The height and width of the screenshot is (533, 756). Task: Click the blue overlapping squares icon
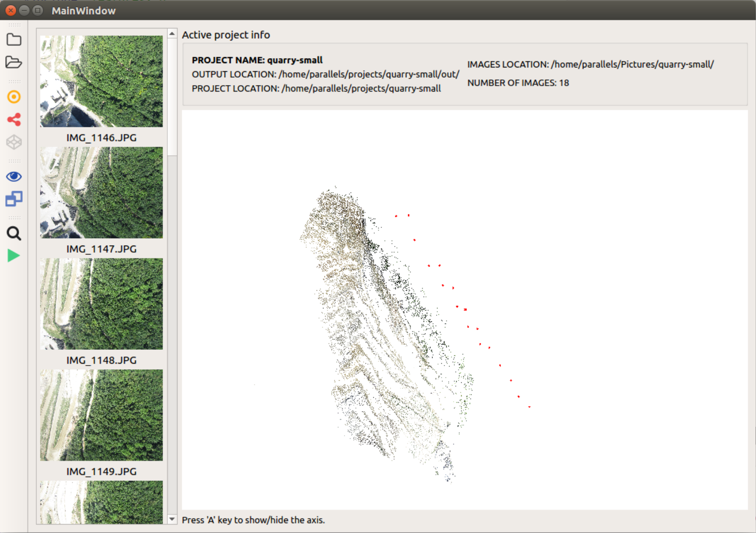click(14, 199)
